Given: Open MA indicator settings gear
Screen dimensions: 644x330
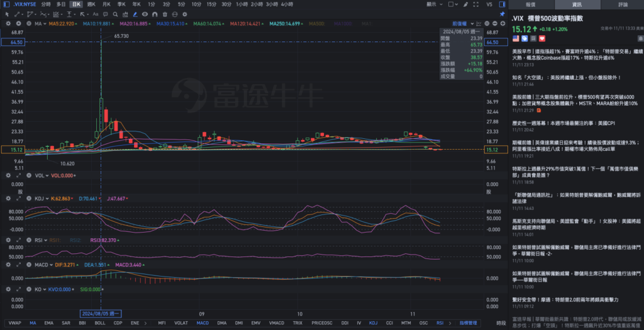Looking at the screenshot, I should pyautogui.click(x=8, y=24).
